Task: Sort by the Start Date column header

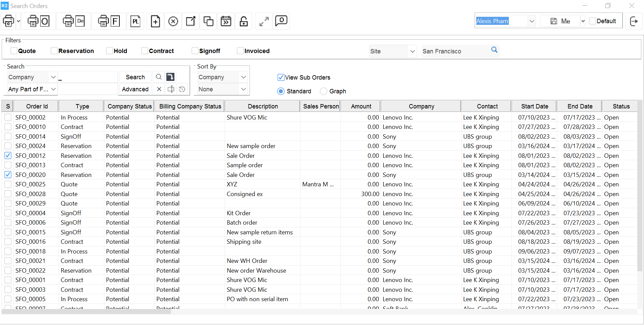Action: tap(534, 106)
